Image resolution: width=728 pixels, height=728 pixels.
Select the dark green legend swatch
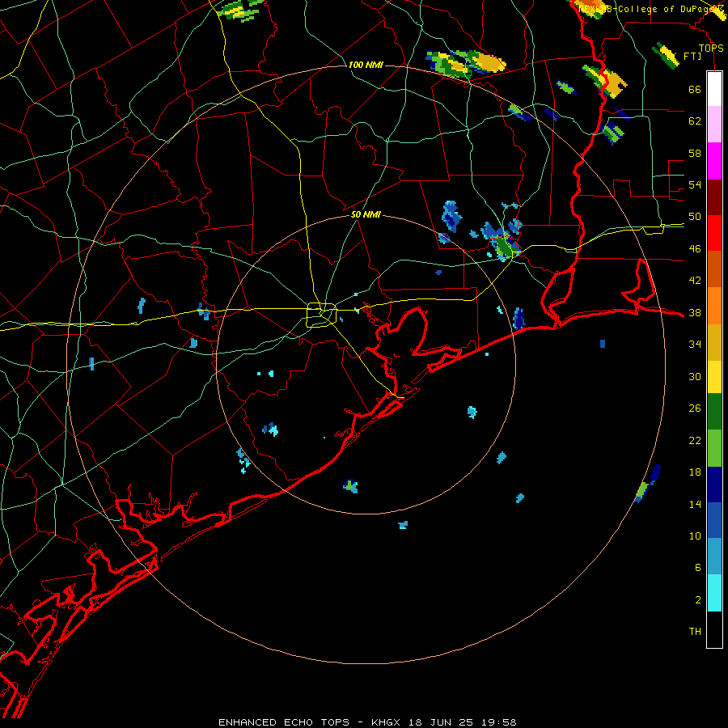[x=714, y=412]
